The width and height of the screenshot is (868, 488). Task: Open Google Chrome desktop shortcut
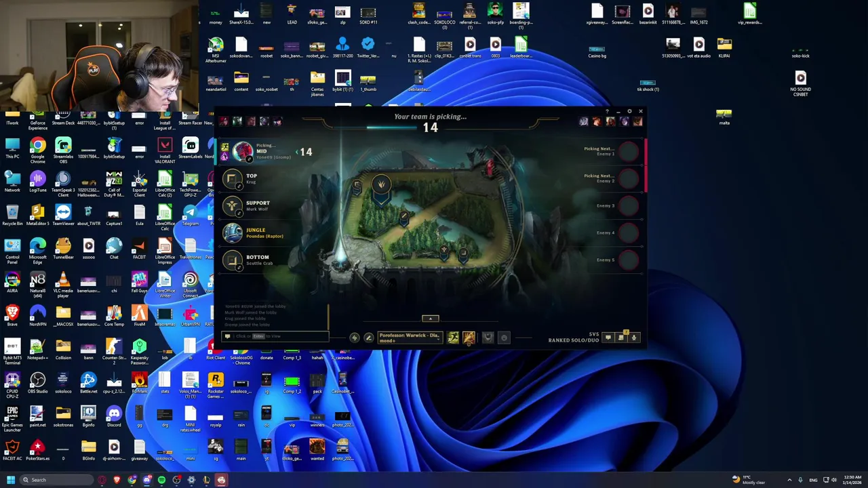[x=37, y=150]
